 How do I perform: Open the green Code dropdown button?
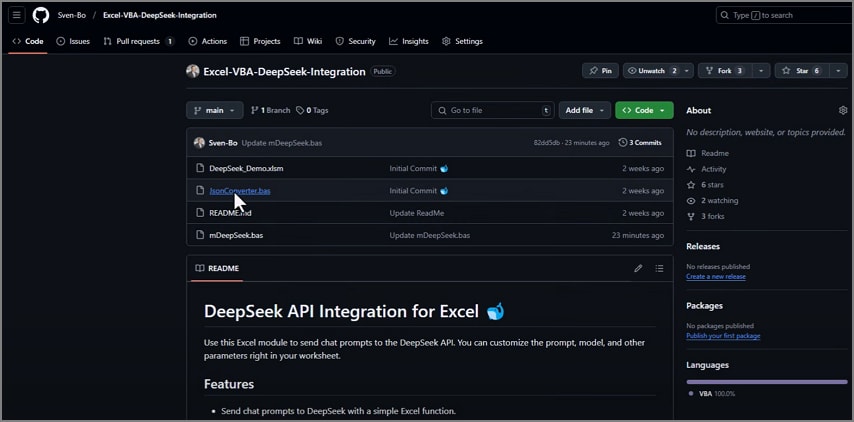tap(644, 111)
